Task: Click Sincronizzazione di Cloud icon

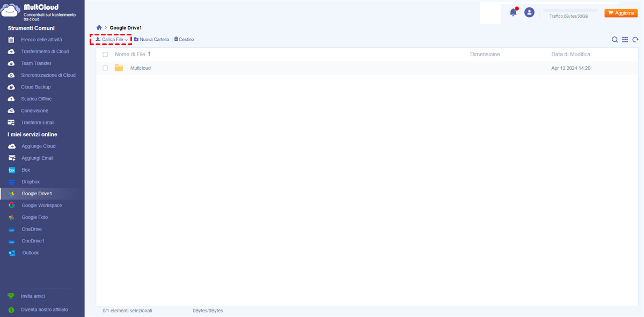Action: pyautogui.click(x=11, y=75)
